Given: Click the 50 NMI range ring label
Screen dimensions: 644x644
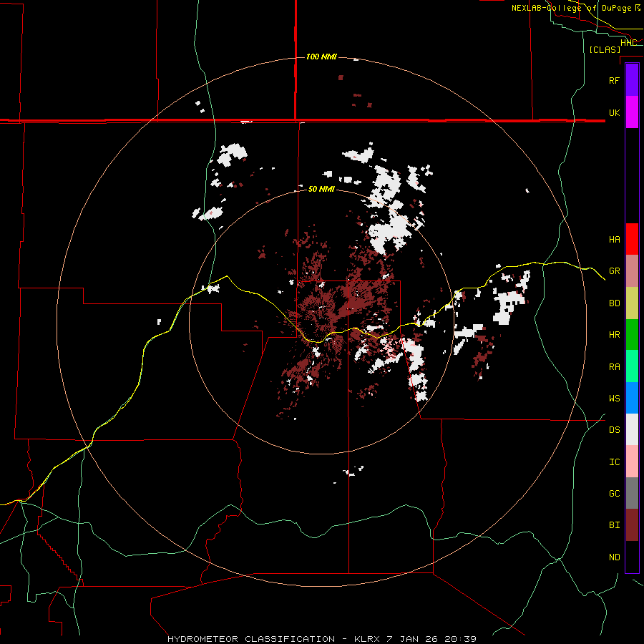Looking at the screenshot, I should pyautogui.click(x=321, y=190).
